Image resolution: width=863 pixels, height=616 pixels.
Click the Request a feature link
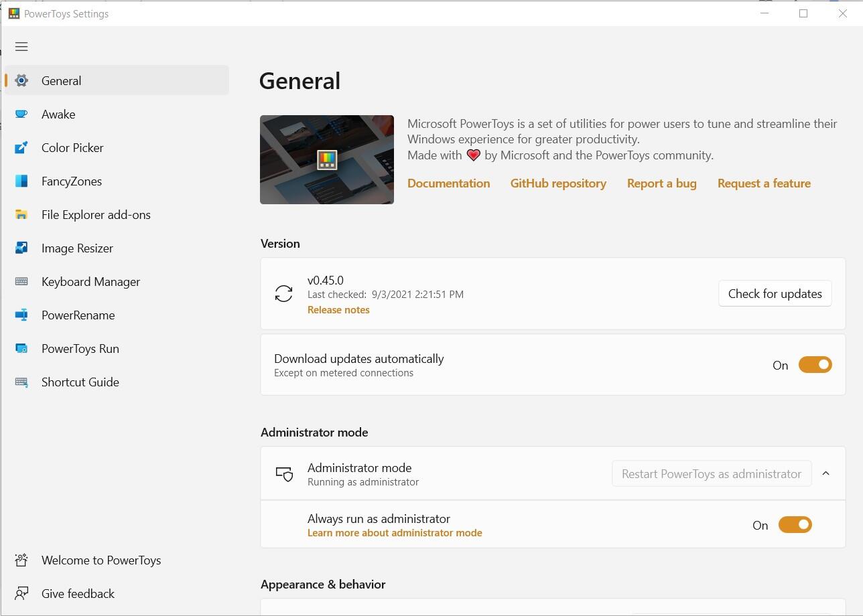coord(764,183)
